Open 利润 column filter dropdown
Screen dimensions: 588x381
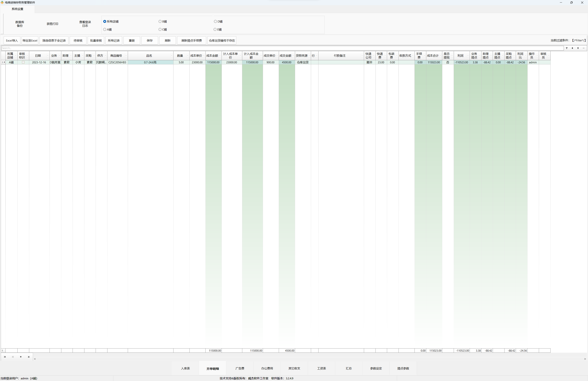tap(468, 56)
